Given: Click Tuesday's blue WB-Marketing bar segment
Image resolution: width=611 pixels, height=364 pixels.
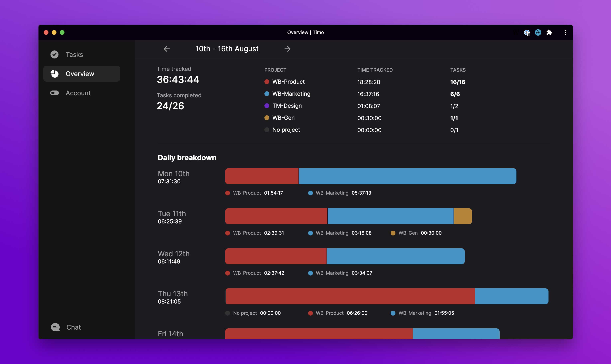Looking at the screenshot, I should (x=391, y=216).
